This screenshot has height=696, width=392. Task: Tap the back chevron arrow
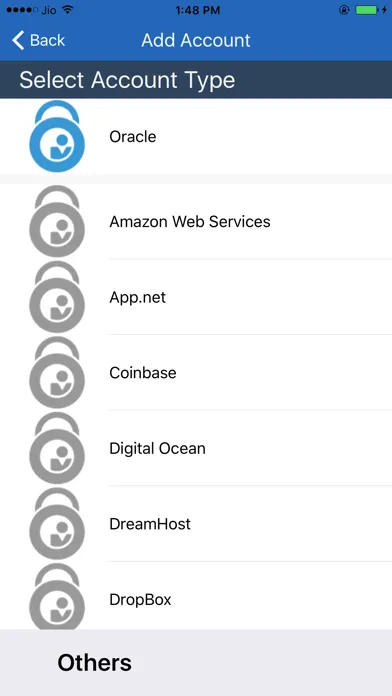click(18, 40)
